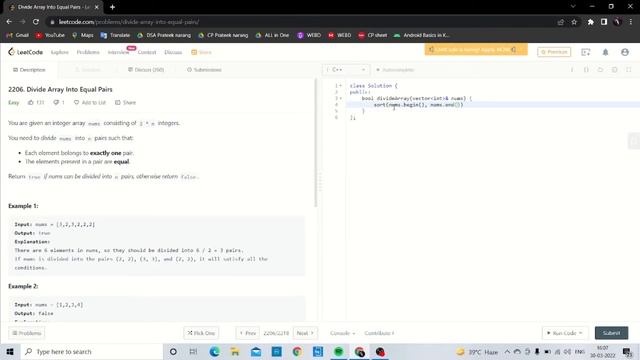Open File Explorer from taskbar
Screen dimensions: 640x360
[x=235, y=351]
